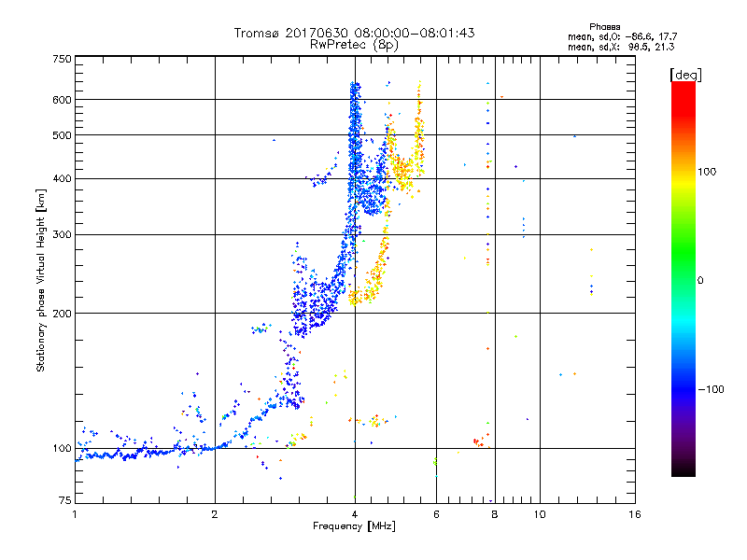
Task: Click the '[deg]' colorbar unit label
Action: [685, 76]
